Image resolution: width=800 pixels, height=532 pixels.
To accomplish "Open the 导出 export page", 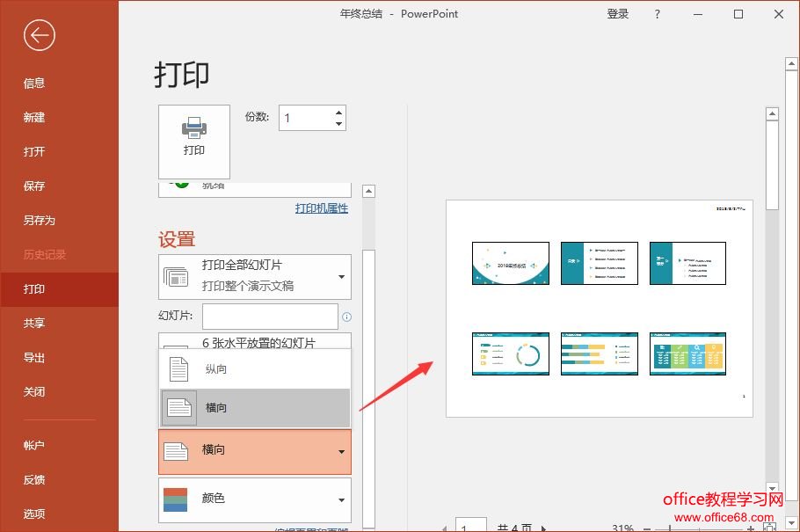I will (x=34, y=358).
